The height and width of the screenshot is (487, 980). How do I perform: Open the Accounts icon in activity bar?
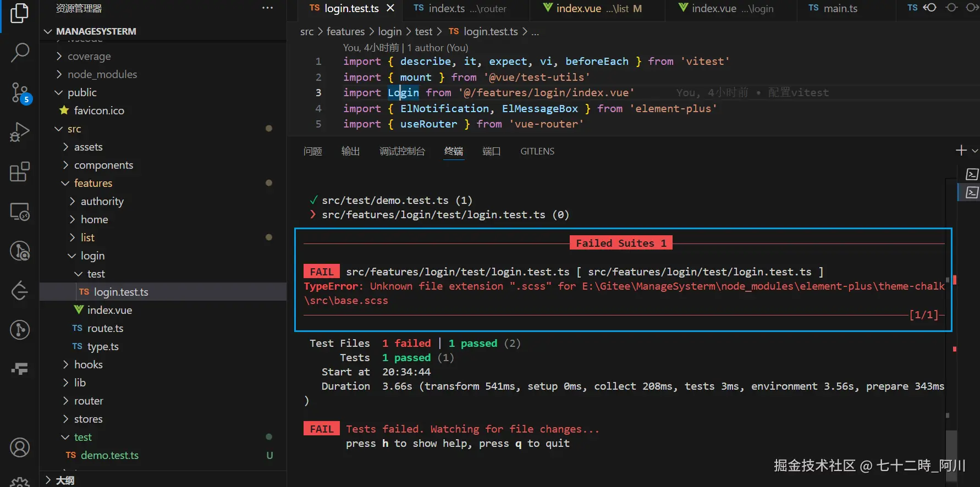click(x=20, y=447)
